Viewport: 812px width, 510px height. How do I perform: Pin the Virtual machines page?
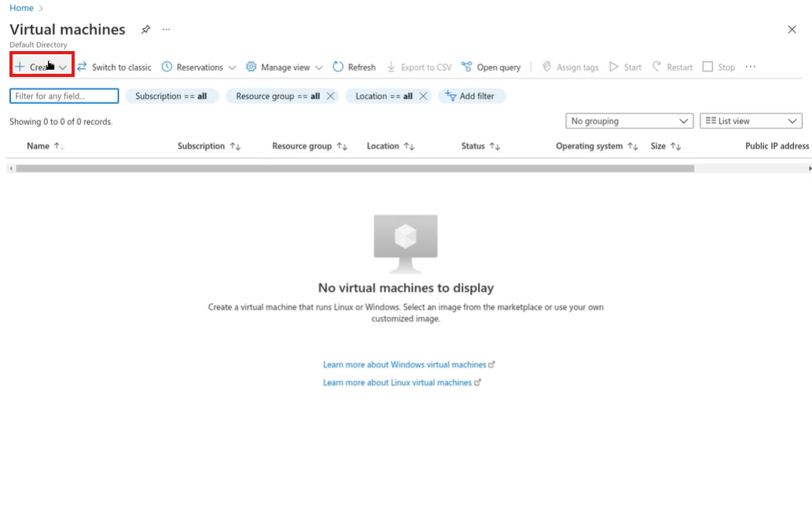coord(145,30)
